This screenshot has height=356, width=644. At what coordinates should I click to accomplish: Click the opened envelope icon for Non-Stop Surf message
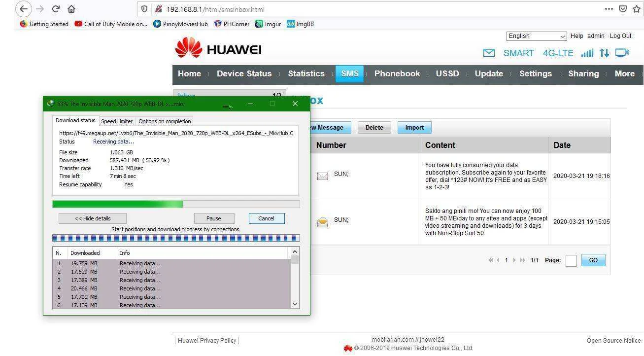point(322,222)
